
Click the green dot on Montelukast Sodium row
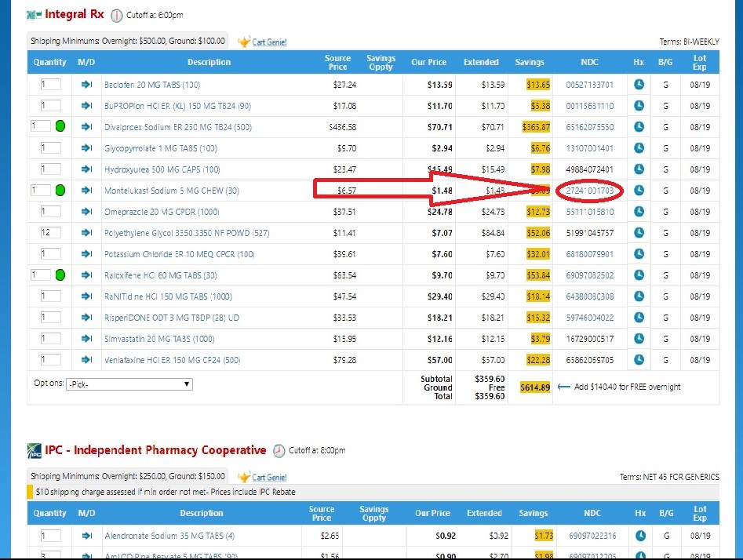[x=60, y=191]
